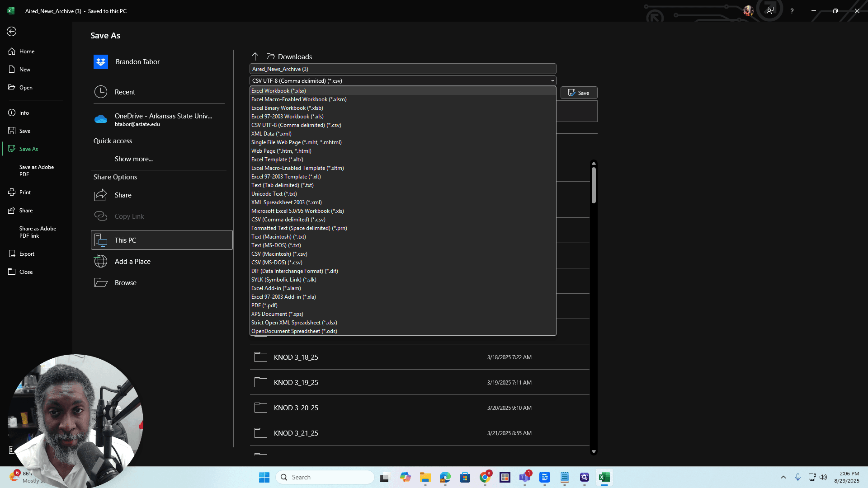Go back using the backstage back arrow
This screenshot has width=868, height=488.
click(12, 32)
